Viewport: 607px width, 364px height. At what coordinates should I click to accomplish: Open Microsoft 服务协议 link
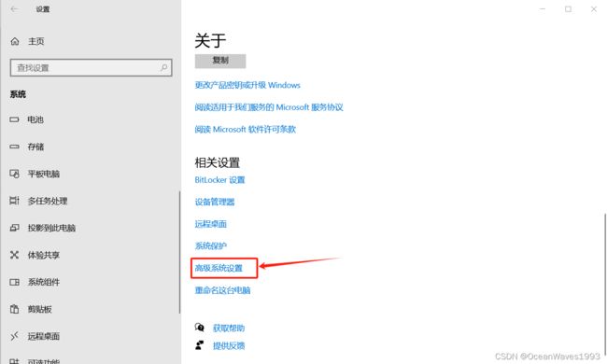pyautogui.click(x=269, y=107)
